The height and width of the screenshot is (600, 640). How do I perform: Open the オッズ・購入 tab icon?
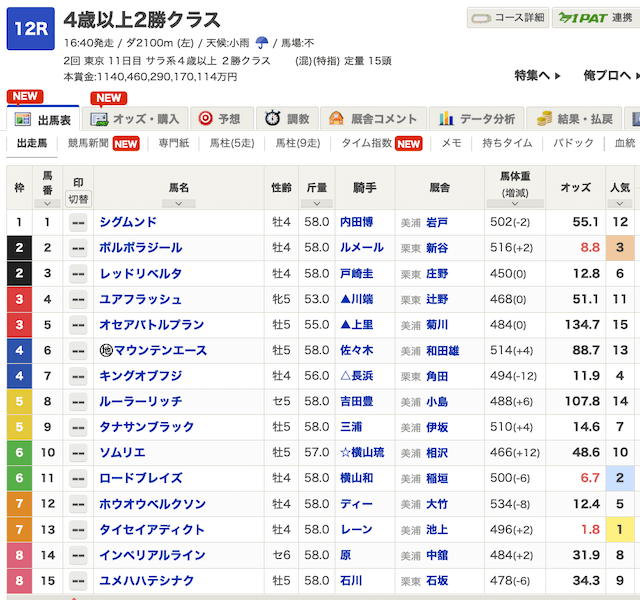click(99, 119)
